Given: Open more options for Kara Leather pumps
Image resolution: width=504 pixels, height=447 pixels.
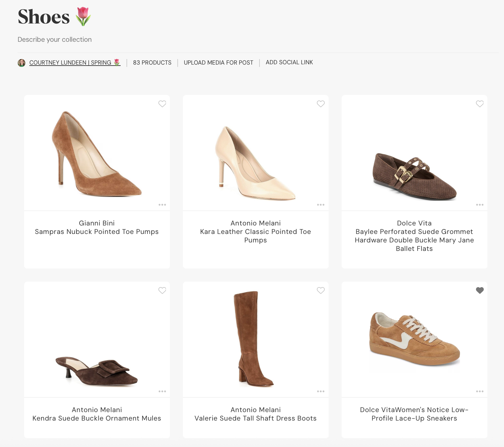Looking at the screenshot, I should [x=321, y=205].
